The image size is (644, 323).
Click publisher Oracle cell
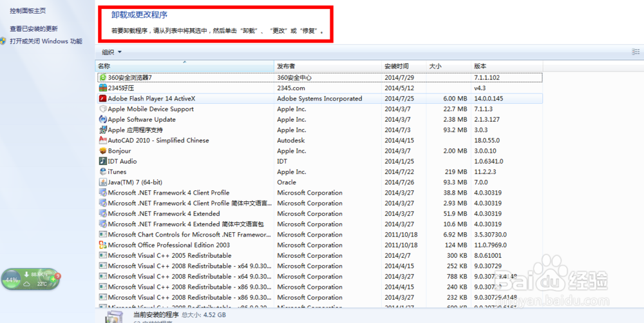pyautogui.click(x=287, y=182)
